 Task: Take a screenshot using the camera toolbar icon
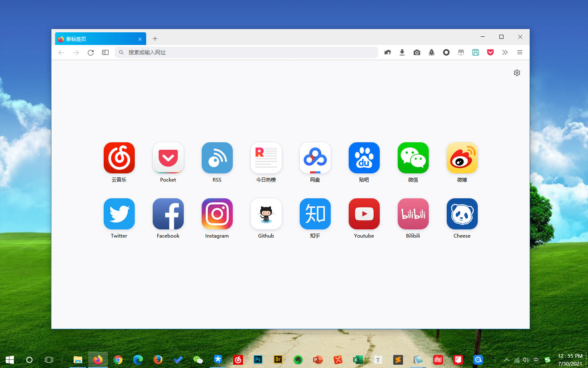pos(417,52)
